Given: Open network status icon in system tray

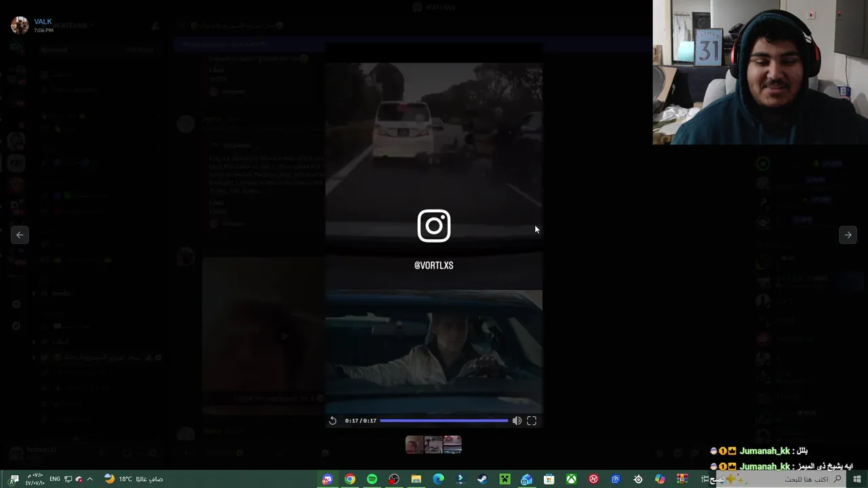Looking at the screenshot, I should pos(68,479).
